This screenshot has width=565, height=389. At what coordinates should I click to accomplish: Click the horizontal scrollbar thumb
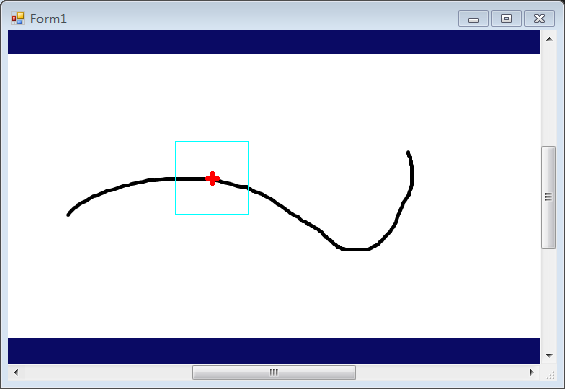tap(274, 372)
